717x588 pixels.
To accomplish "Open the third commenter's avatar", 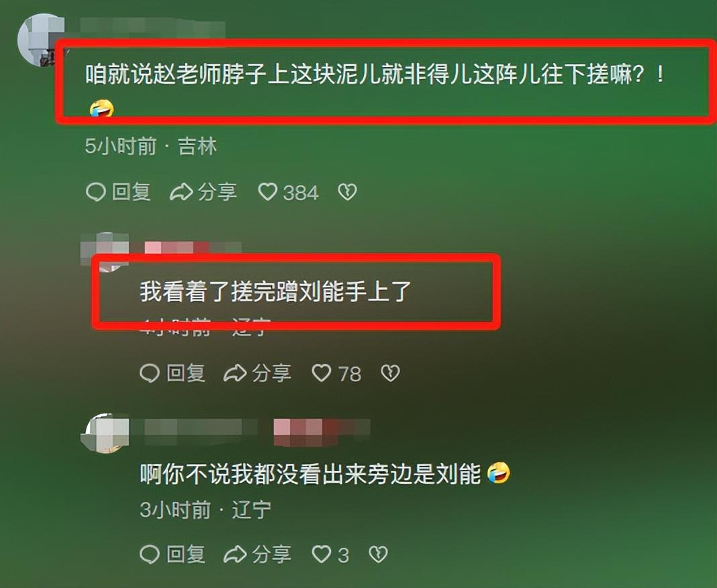I will (x=105, y=433).
